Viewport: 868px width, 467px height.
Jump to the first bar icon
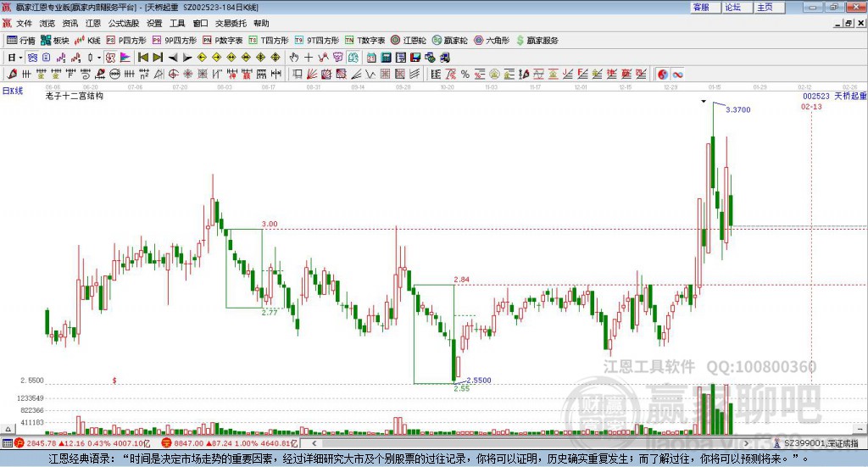(142, 58)
